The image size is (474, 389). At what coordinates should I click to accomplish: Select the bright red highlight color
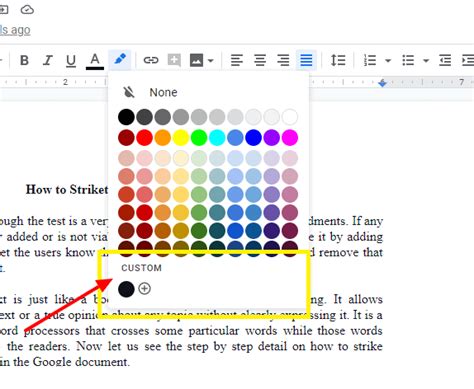[x=144, y=137]
